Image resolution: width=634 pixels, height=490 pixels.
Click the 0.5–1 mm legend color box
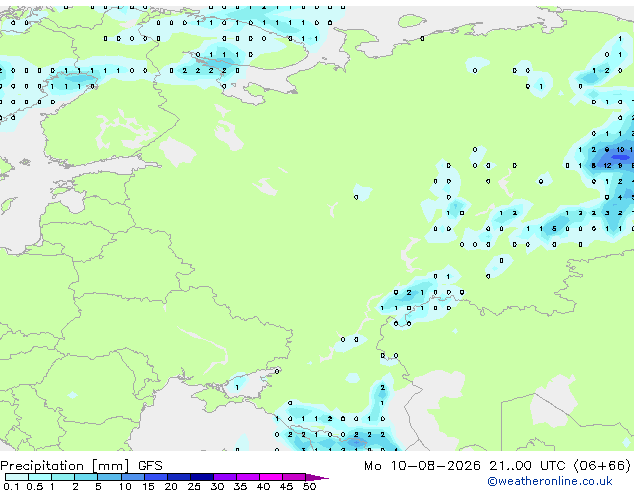pos(40,477)
